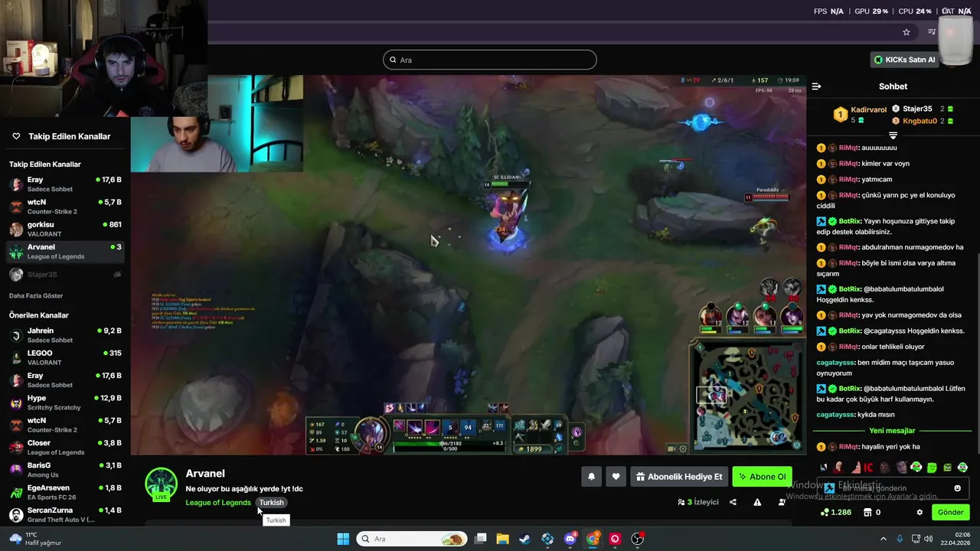Image resolution: width=980 pixels, height=551 pixels.
Task: Open Discord from the taskbar
Action: click(570, 539)
